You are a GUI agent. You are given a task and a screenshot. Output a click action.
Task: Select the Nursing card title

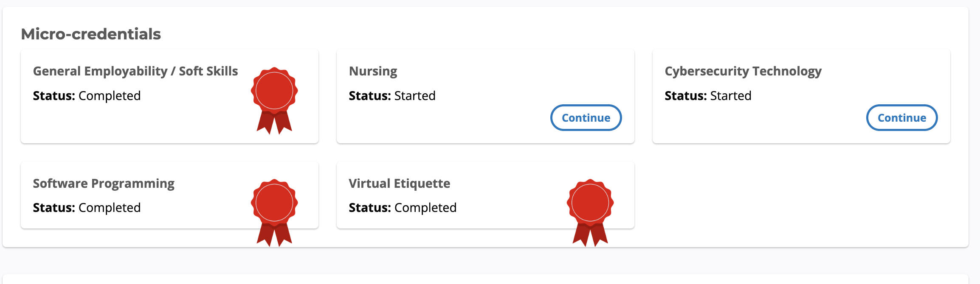click(x=373, y=71)
